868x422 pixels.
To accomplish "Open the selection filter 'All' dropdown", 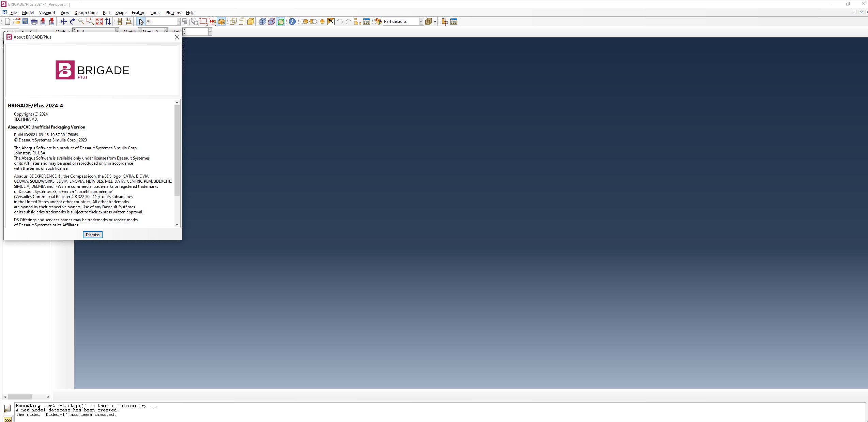I will 178,21.
